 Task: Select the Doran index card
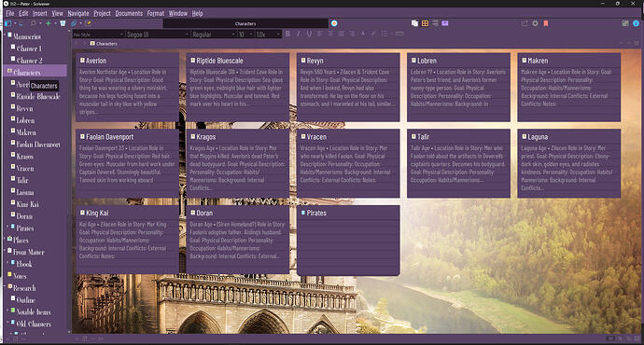pyautogui.click(x=238, y=240)
